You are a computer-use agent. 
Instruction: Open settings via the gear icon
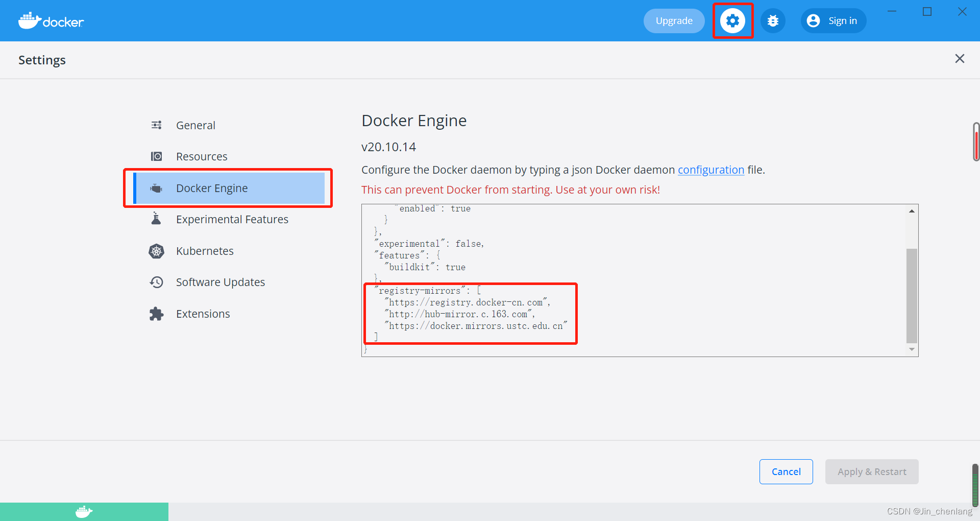pos(732,21)
